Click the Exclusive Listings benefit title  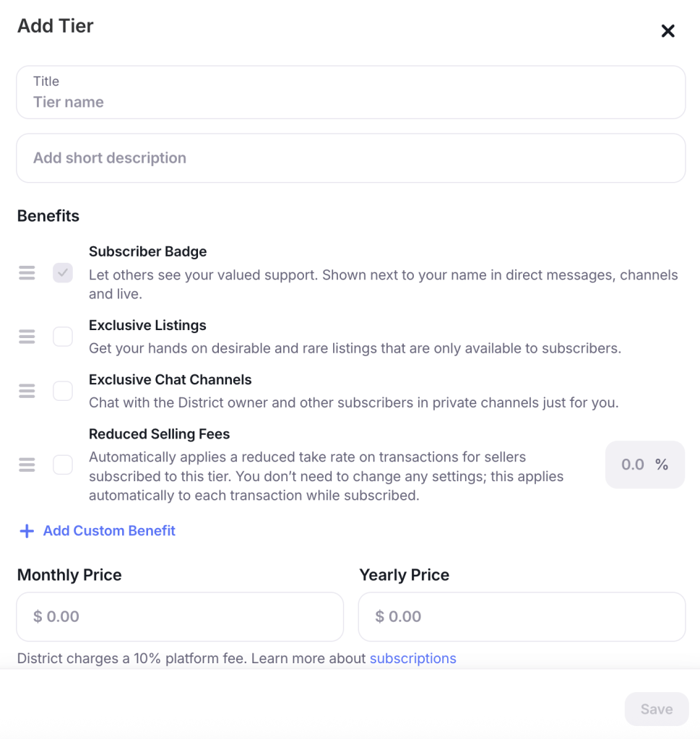pyautogui.click(x=147, y=325)
